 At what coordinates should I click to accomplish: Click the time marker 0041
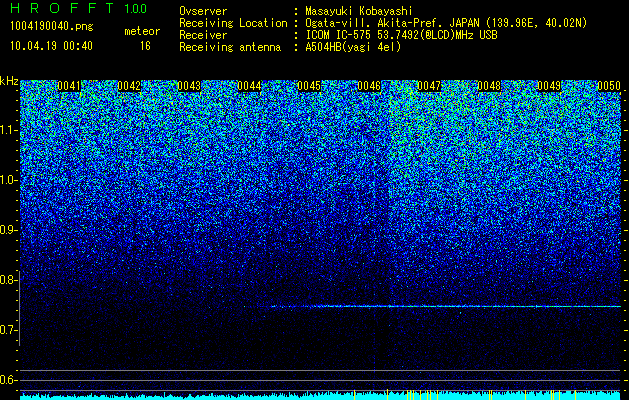click(69, 86)
